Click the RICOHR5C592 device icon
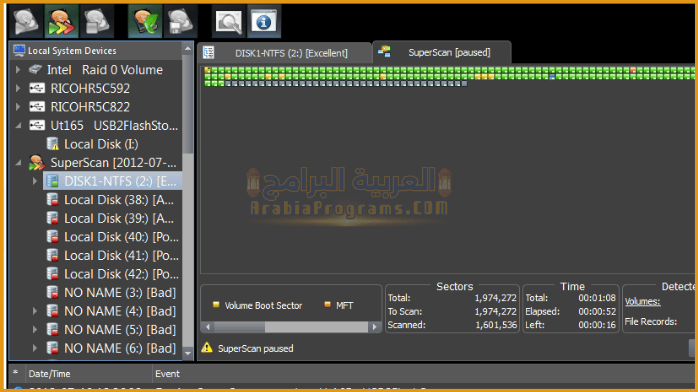 coord(37,88)
